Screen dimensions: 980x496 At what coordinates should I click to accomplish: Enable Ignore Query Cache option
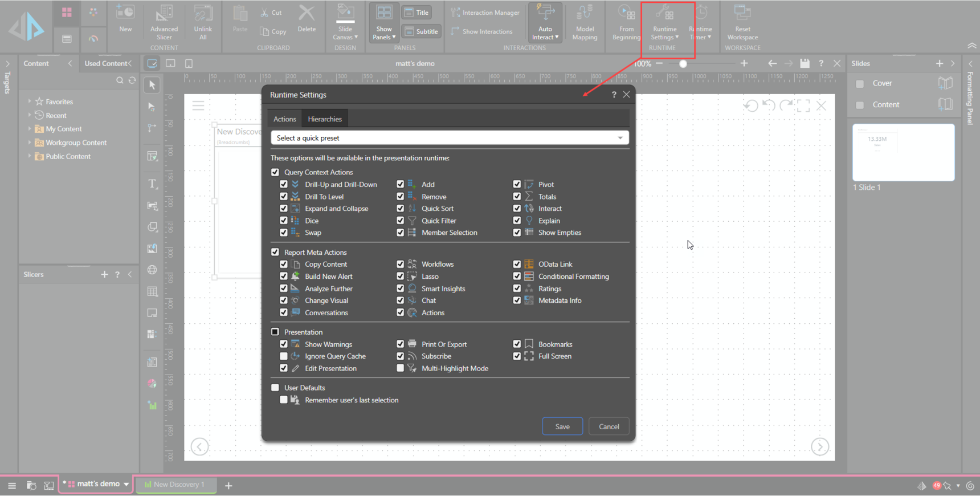point(284,356)
